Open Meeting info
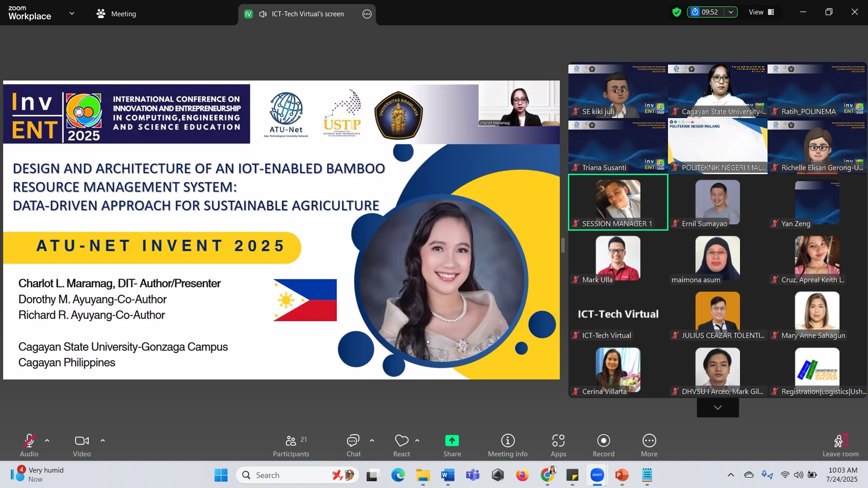868x488 pixels. (508, 445)
